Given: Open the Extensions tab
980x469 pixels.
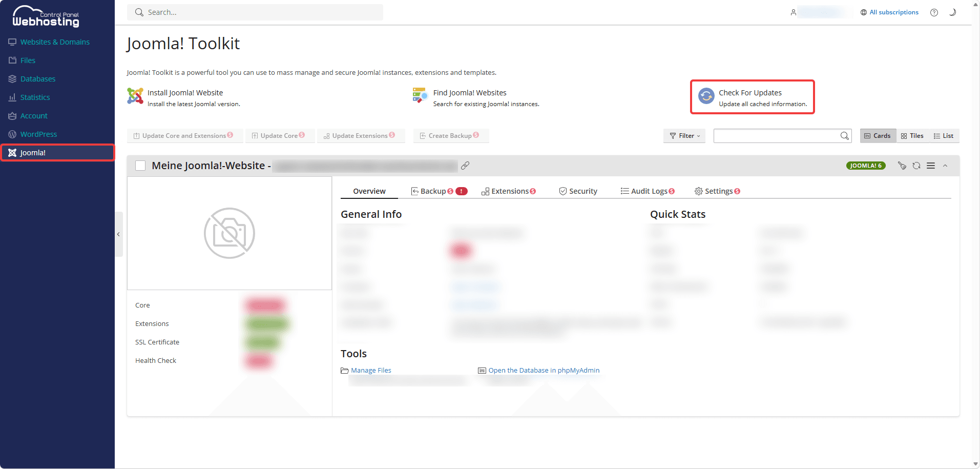Looking at the screenshot, I should coord(509,191).
